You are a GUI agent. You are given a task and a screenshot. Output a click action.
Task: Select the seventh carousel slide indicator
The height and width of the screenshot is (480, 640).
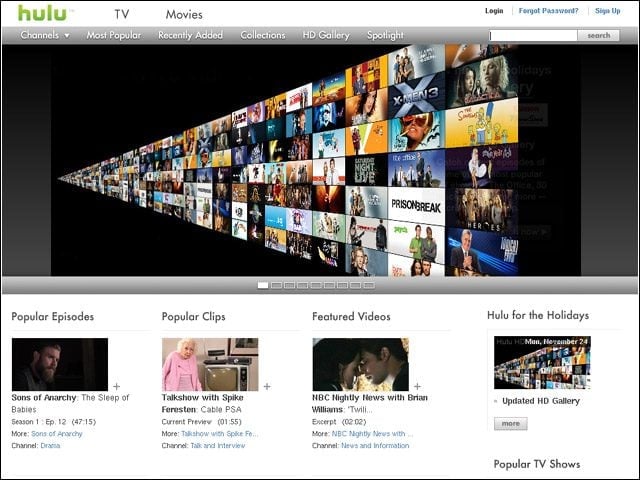click(x=342, y=285)
